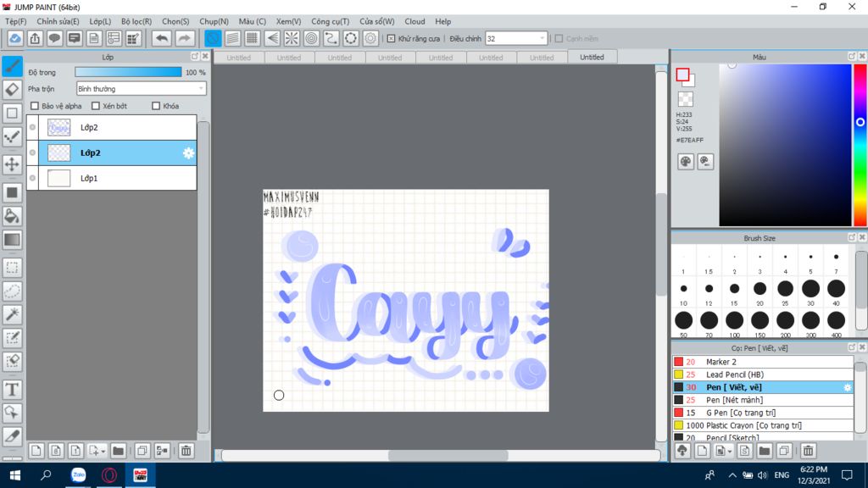The height and width of the screenshot is (488, 868).
Task: Select the Select Eraser tool
Action: 12,361
